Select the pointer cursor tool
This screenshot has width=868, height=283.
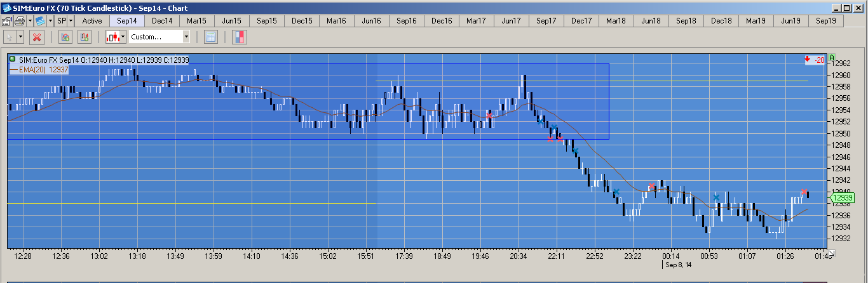pyautogui.click(x=10, y=37)
